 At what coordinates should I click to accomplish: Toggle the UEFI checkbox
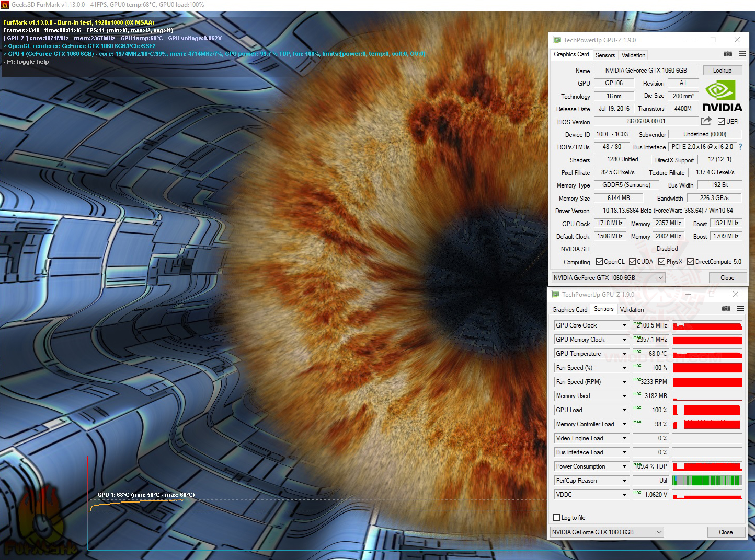pyautogui.click(x=722, y=121)
